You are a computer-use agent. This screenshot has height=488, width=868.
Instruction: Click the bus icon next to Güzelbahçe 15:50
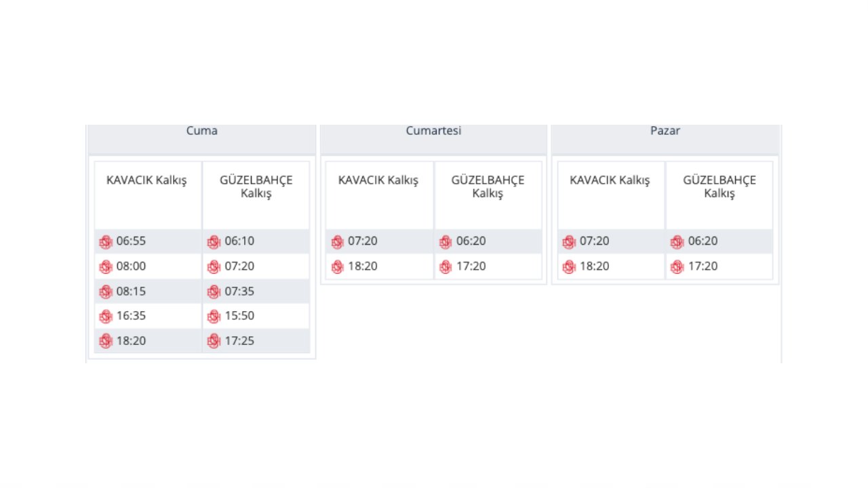214,317
